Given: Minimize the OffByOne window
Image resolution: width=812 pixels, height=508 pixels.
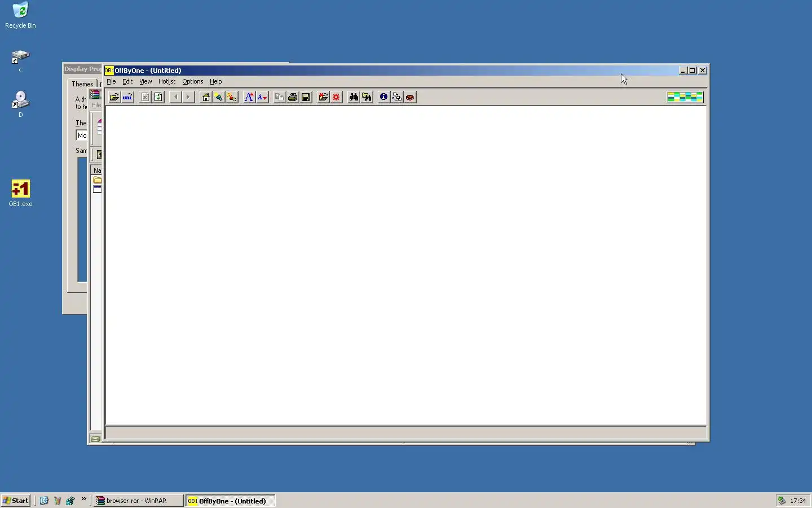Looking at the screenshot, I should click(683, 71).
